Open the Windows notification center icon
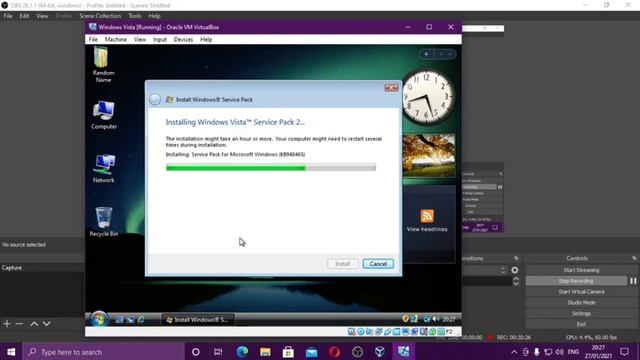 [x=624, y=352]
